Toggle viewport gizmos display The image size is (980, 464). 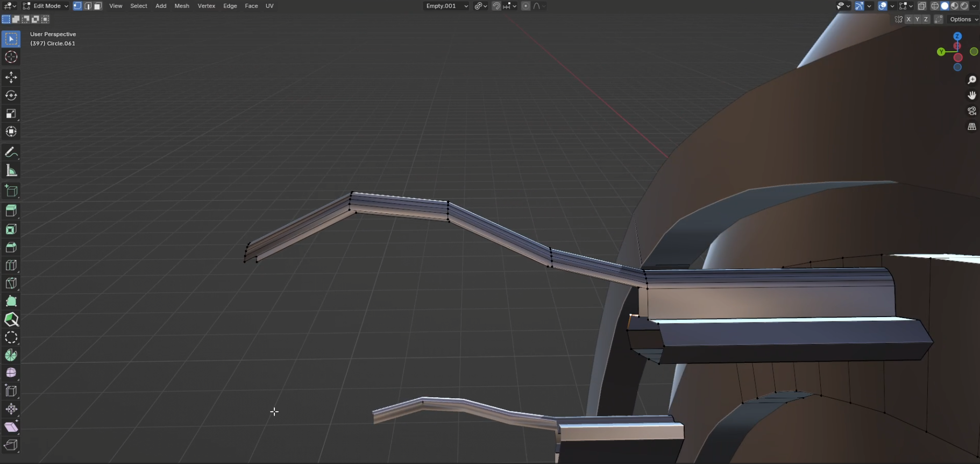coord(860,6)
